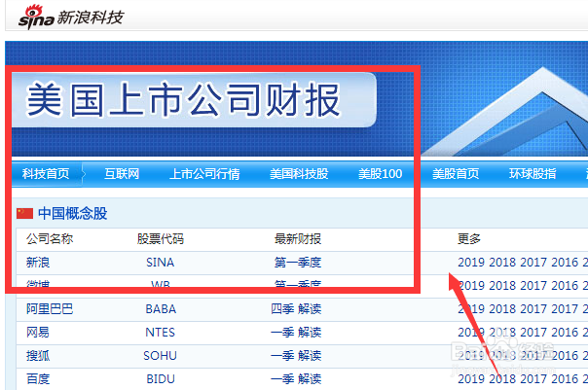Image resolution: width=588 pixels, height=390 pixels.
Task: Open the 2018 reports in the BABA row
Action: pyautogui.click(x=502, y=309)
